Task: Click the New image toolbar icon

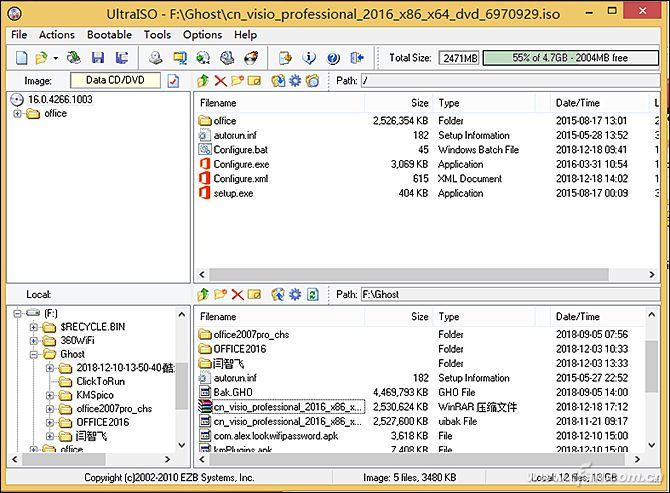Action: [x=21, y=58]
